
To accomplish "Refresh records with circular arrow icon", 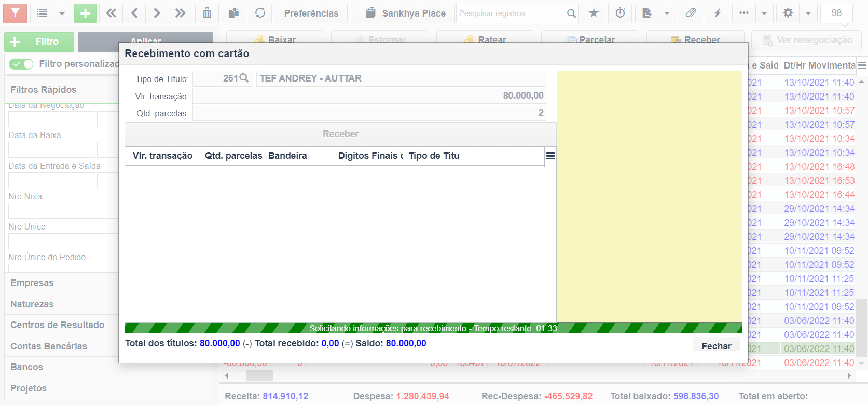I will point(260,13).
